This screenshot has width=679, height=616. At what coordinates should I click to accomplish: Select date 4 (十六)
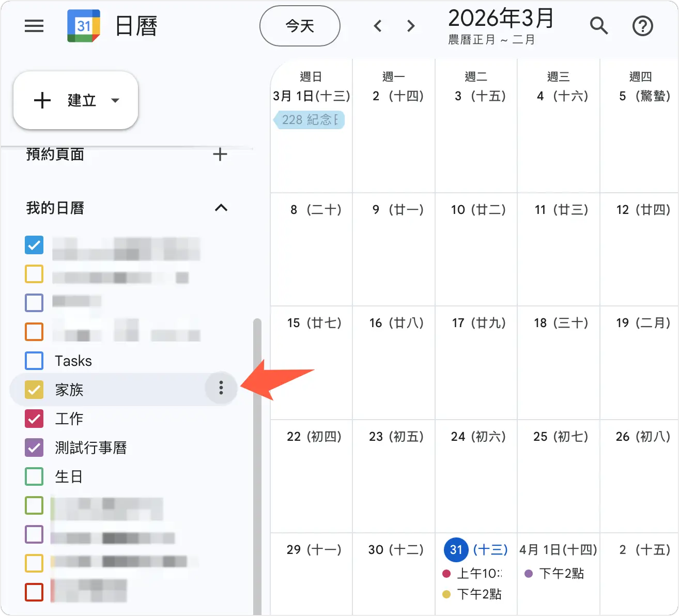tap(563, 96)
